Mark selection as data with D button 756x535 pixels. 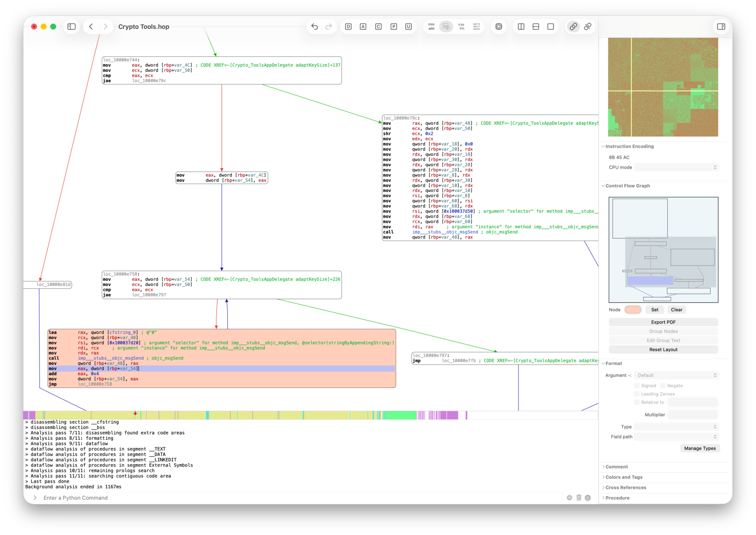348,27
